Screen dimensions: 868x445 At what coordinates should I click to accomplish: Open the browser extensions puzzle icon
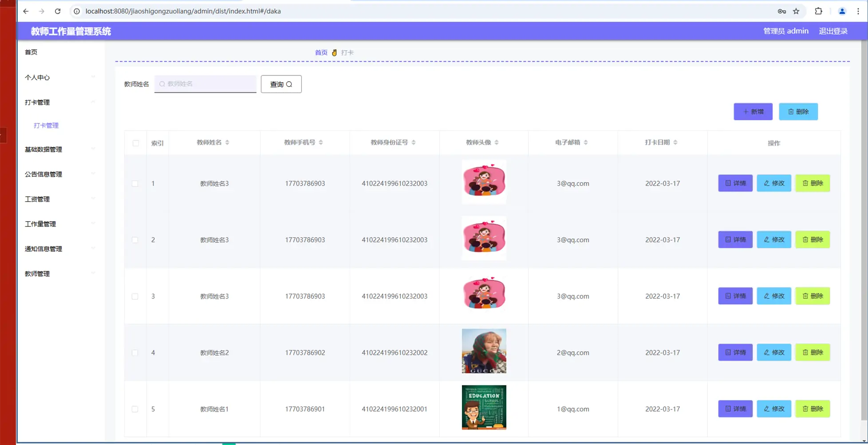[x=819, y=11]
